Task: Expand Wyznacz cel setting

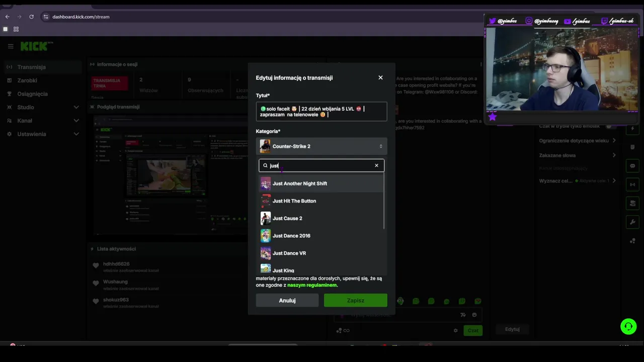Action: (x=578, y=181)
